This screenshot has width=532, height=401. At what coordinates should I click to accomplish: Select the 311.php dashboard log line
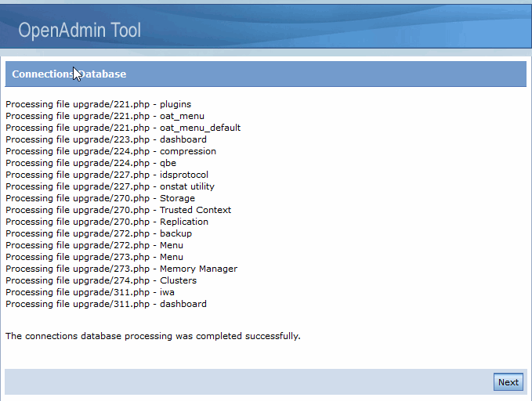click(x=106, y=304)
